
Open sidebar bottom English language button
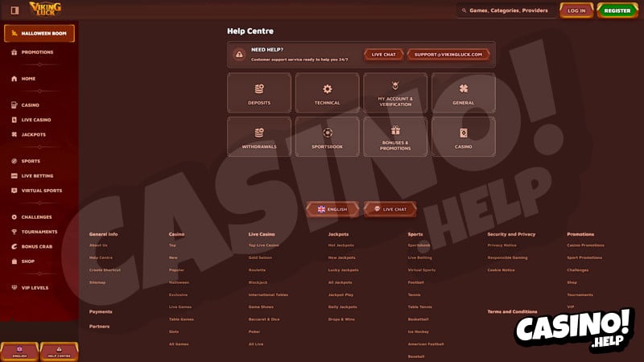point(19,352)
